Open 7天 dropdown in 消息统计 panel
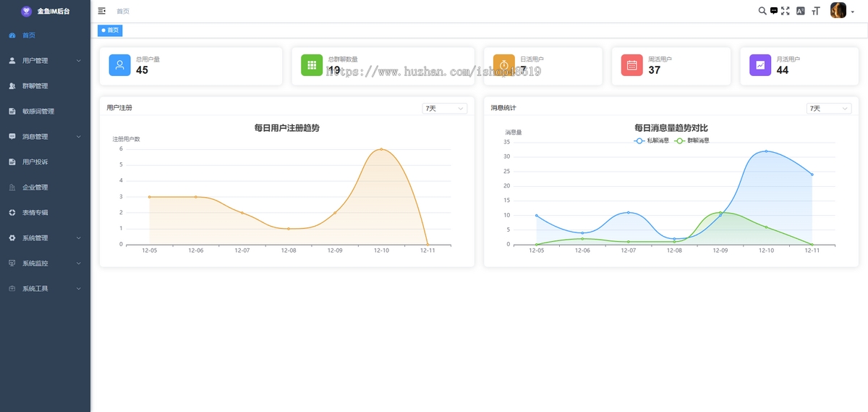The image size is (868, 412). click(x=829, y=109)
